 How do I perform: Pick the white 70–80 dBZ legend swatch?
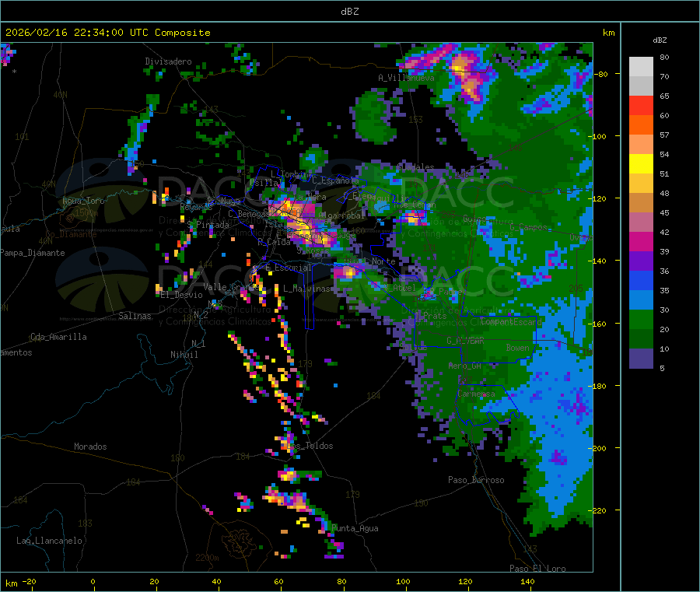[x=641, y=67]
